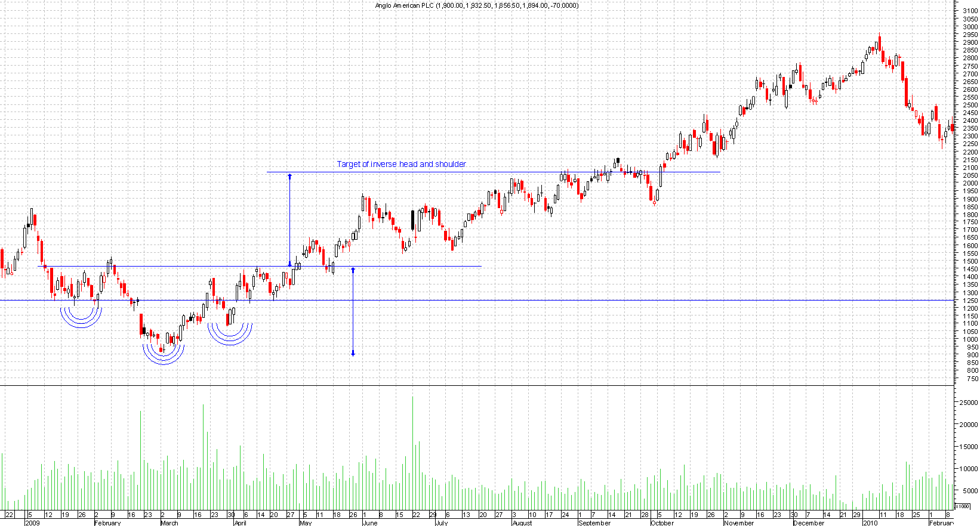Image resolution: width=980 pixels, height=526 pixels.
Task: Click the x1000 volume scale box
Action: click(962, 506)
